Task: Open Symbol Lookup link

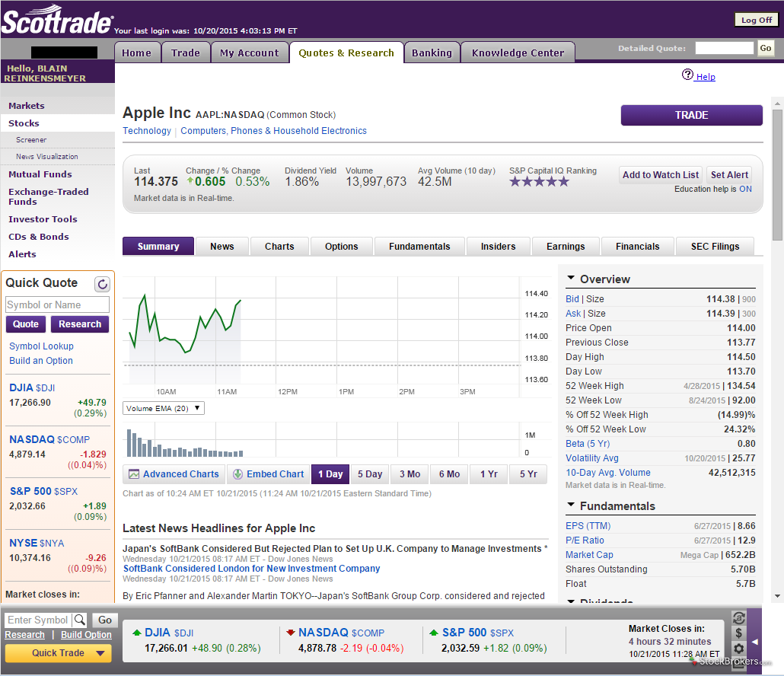Action: click(42, 346)
